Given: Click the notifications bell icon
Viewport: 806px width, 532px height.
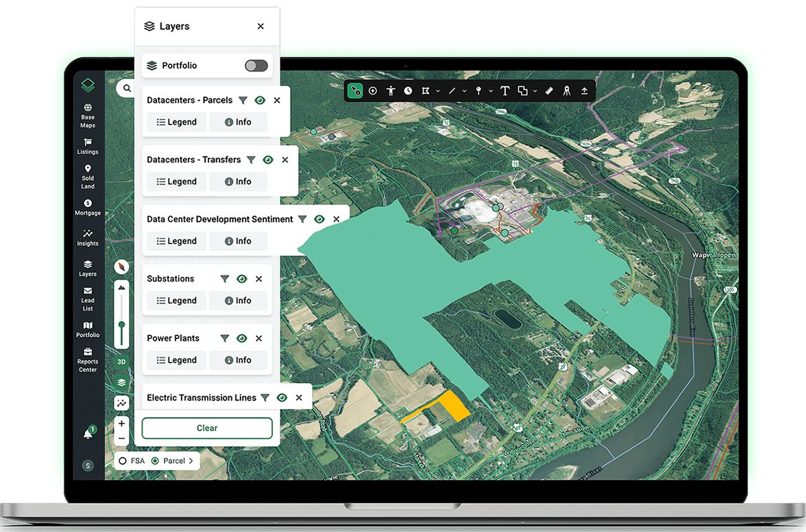Looking at the screenshot, I should pyautogui.click(x=88, y=433).
